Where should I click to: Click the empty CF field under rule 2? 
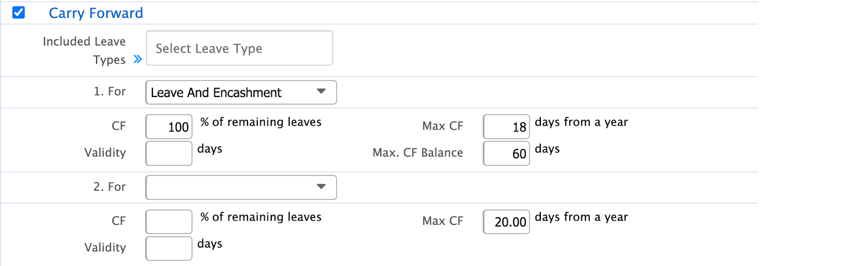[x=169, y=222]
